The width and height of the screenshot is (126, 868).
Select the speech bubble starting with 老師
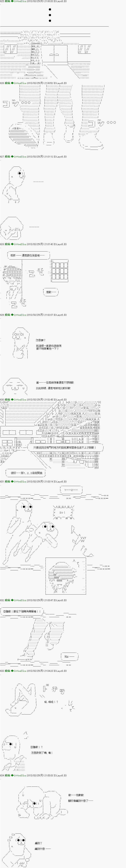[28, 256]
